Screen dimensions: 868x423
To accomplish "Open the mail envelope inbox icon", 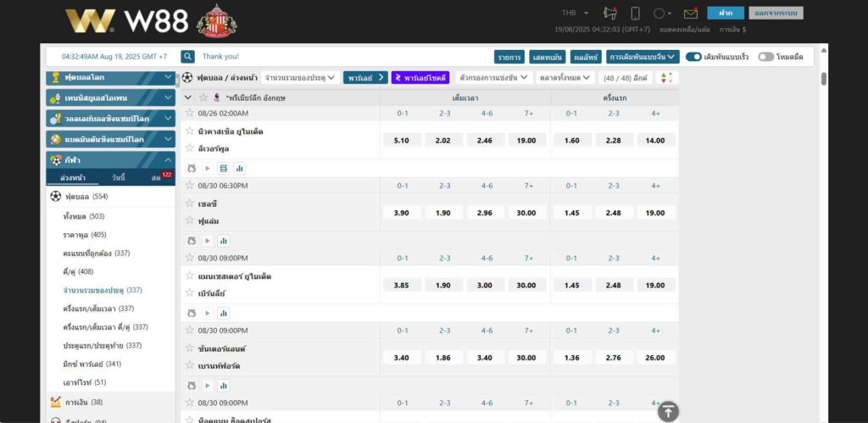I will (690, 14).
